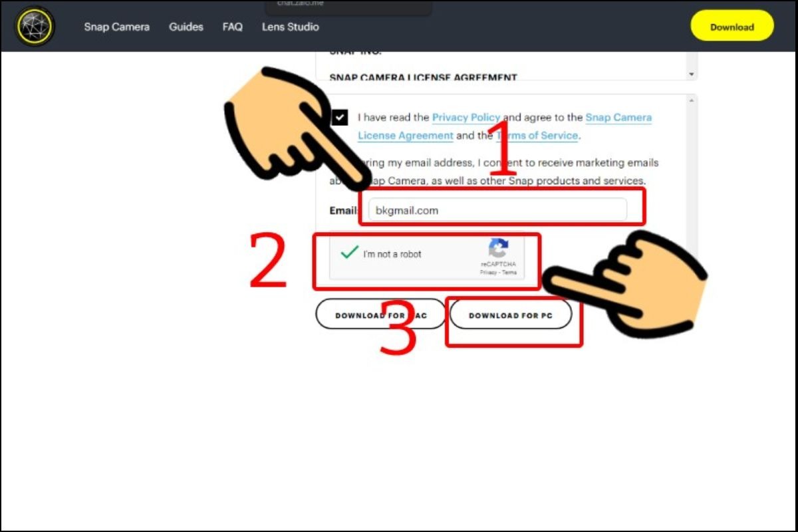The width and height of the screenshot is (798, 532).
Task: Open the Privacy Policy link
Action: click(x=466, y=118)
